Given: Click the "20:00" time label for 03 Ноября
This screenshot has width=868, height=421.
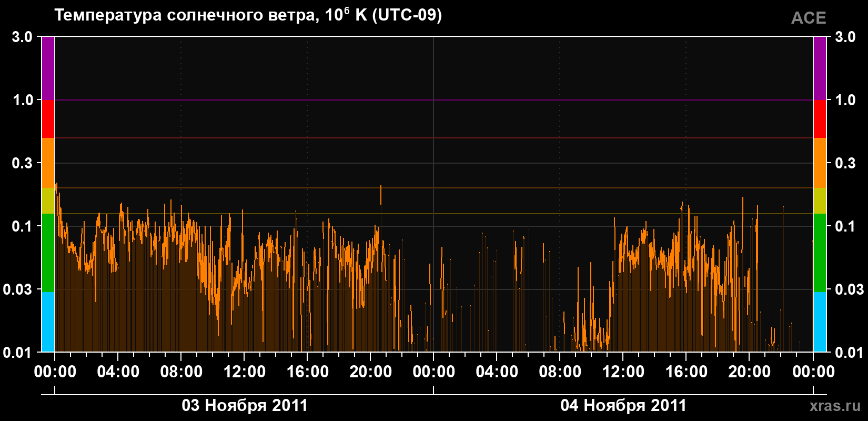Looking at the screenshot, I should coord(371,372).
